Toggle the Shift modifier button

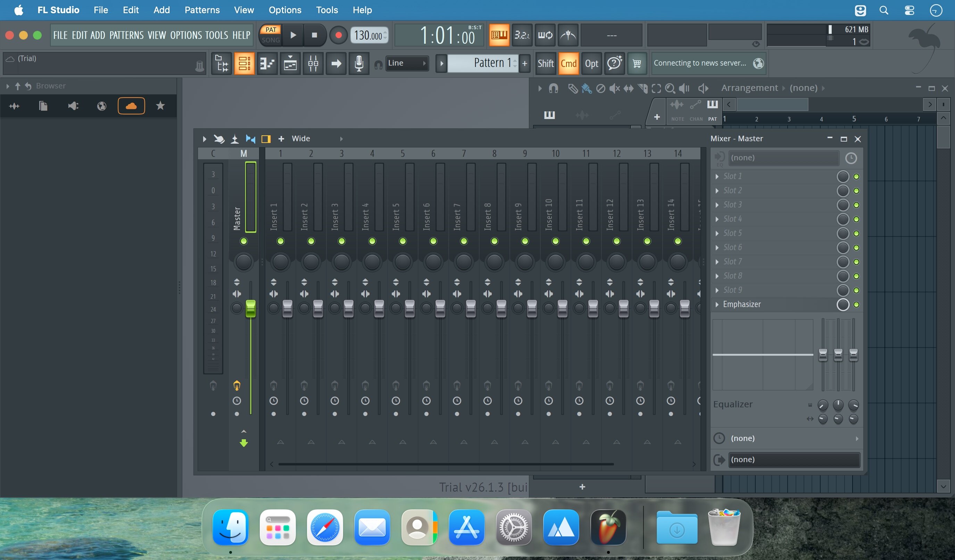click(545, 63)
